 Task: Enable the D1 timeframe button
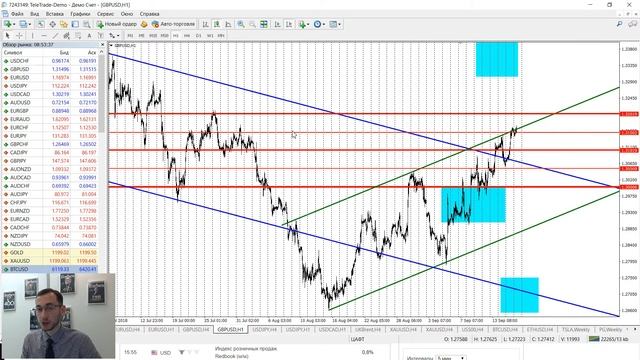[198, 36]
